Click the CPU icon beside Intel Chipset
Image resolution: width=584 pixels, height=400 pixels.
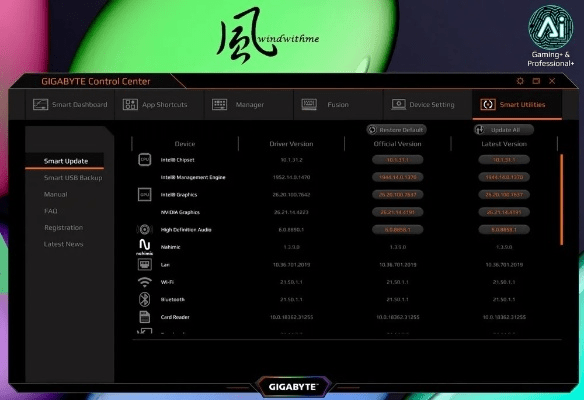coord(145,159)
